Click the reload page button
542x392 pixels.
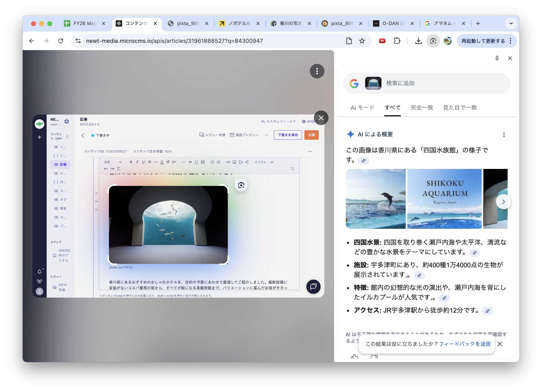click(61, 41)
